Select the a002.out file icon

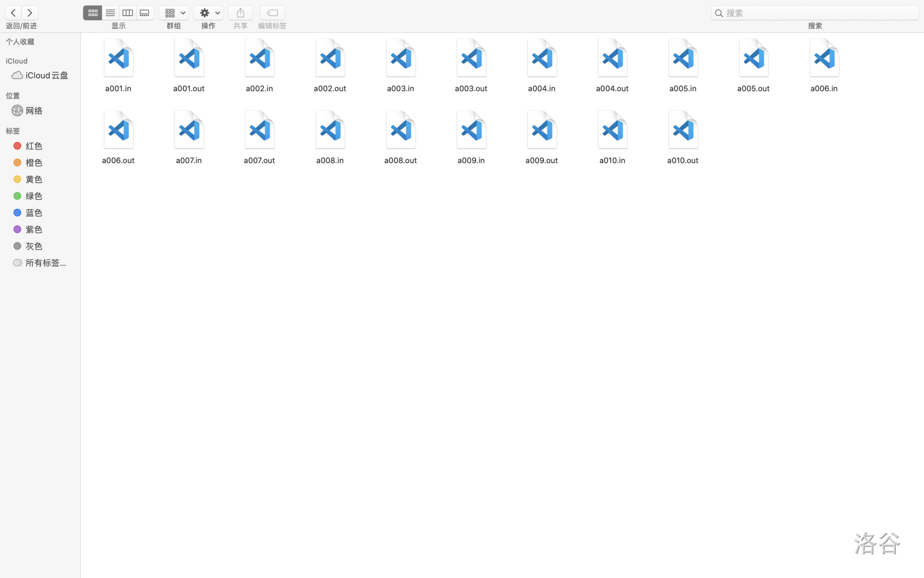[x=330, y=58]
